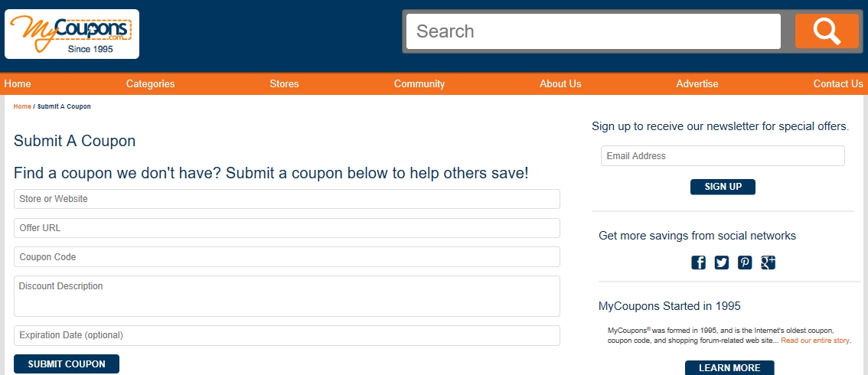Viewport: 868px width, 375px height.
Task: Click the newsletter Email Address field
Action: click(x=723, y=156)
